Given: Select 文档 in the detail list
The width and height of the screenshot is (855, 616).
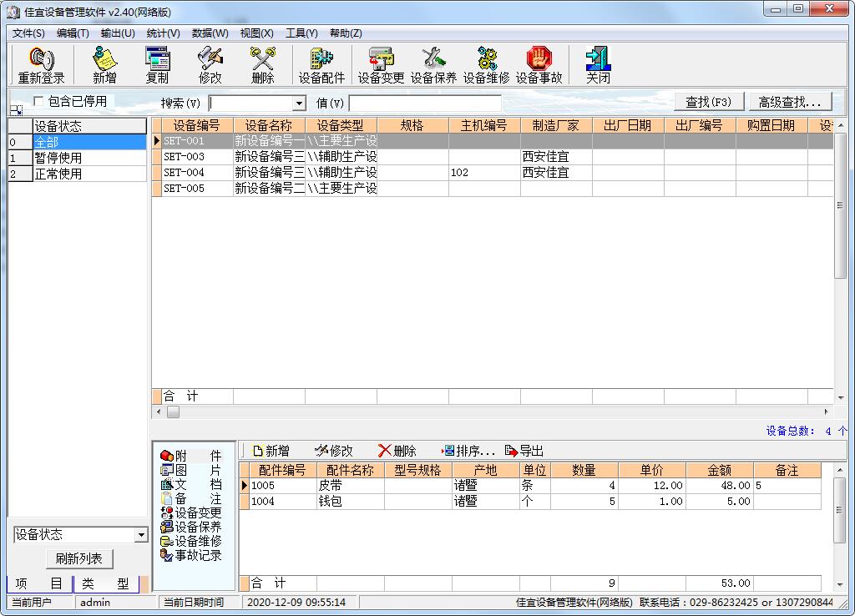Looking at the screenshot, I should pyautogui.click(x=191, y=484).
